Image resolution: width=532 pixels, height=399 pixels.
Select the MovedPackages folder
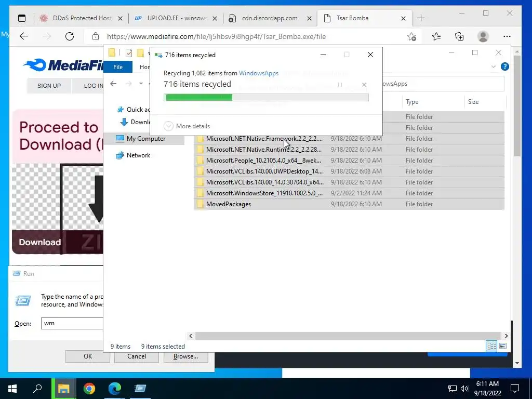coord(349,204)
